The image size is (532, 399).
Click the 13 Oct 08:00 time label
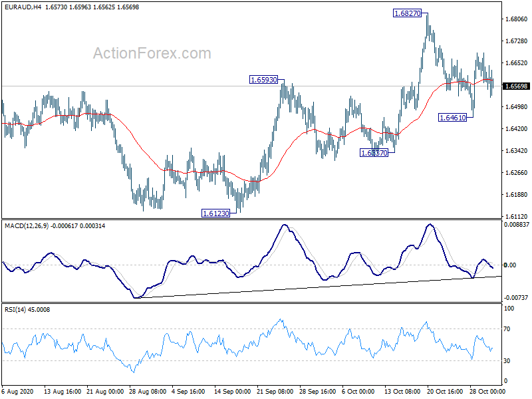(402, 392)
